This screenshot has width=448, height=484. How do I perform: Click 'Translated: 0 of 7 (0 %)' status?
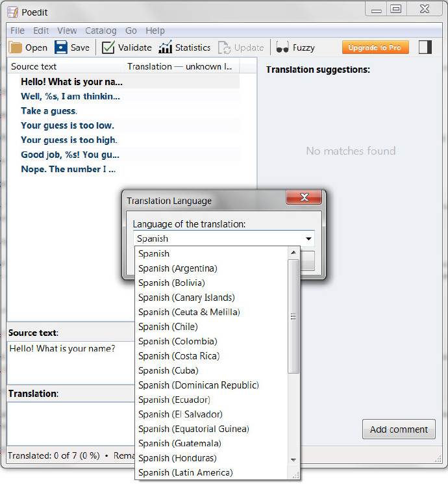54,455
